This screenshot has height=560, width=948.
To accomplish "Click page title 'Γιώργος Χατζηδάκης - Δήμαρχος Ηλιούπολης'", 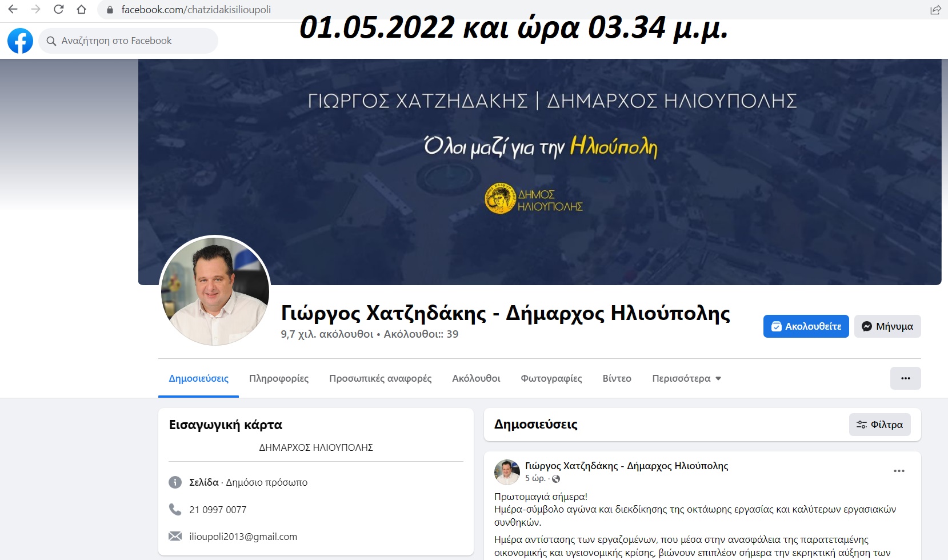I will point(505,313).
